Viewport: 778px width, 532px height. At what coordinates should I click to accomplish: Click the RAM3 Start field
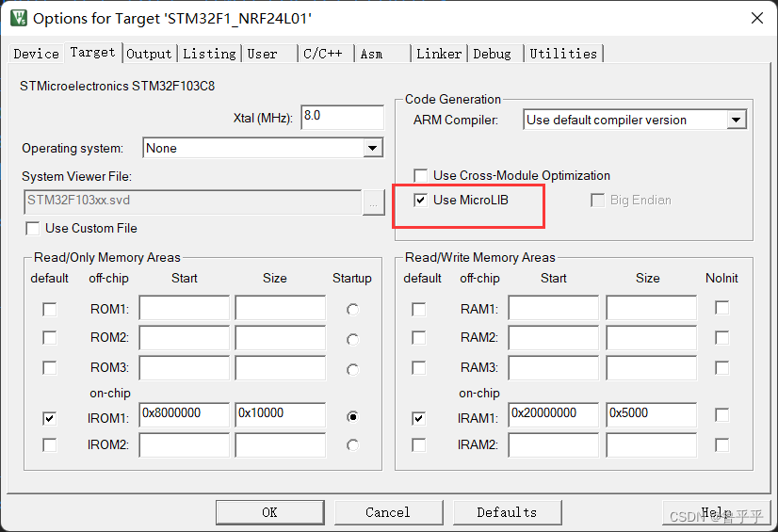553,367
